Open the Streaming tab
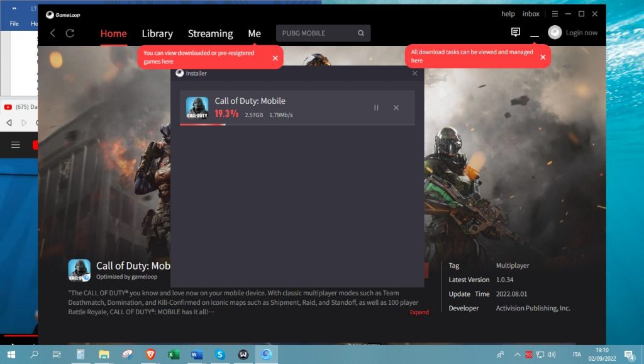The image size is (644, 364). [210, 33]
